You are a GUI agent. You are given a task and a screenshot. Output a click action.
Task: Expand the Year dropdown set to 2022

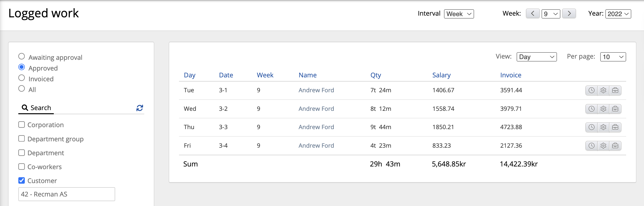pyautogui.click(x=618, y=14)
